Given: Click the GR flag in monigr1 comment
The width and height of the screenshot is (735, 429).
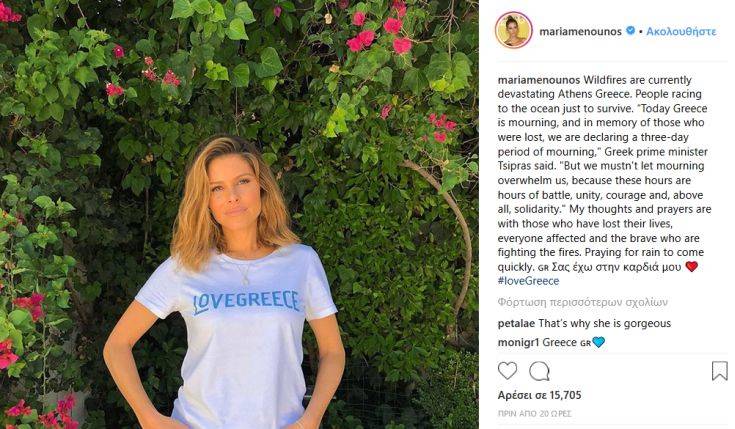Looking at the screenshot, I should click(585, 343).
